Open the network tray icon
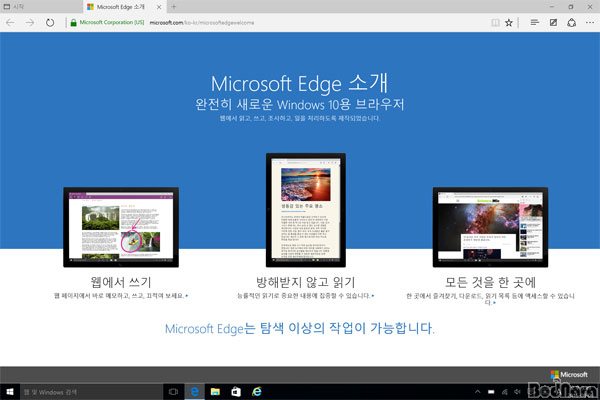Viewport: 600px width, 400px height. pos(505,392)
